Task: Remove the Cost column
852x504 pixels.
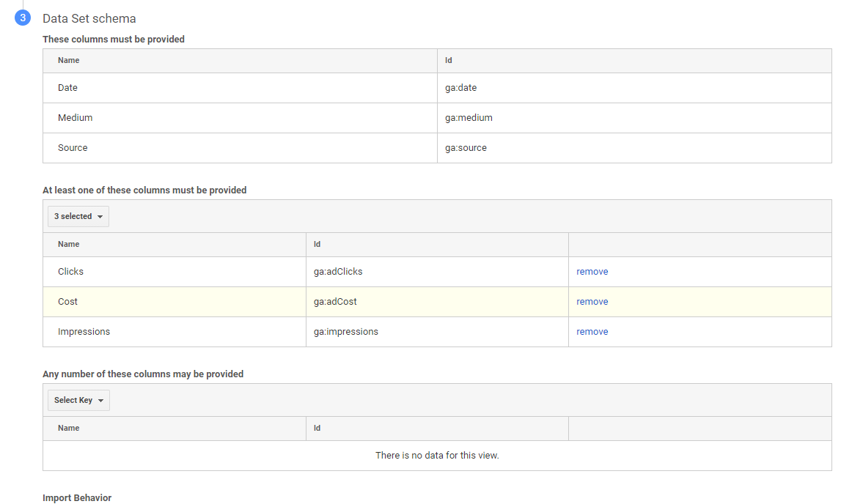Action: coord(592,302)
